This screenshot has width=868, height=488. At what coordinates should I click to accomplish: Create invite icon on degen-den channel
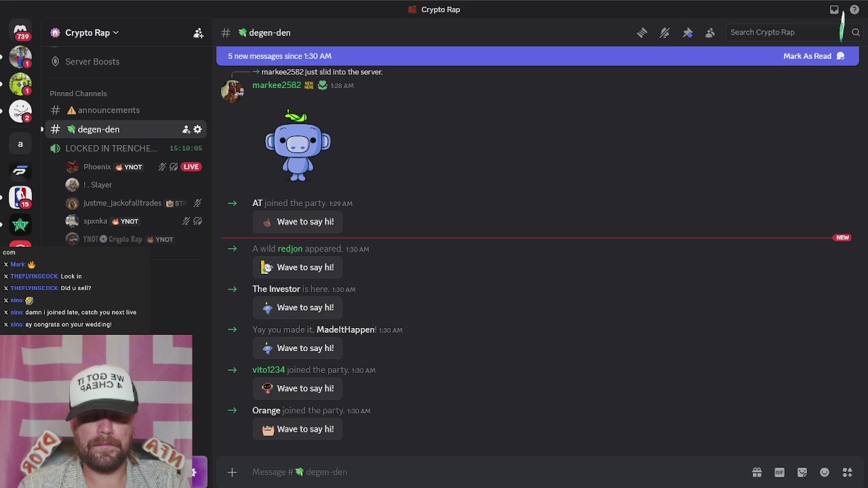186,129
